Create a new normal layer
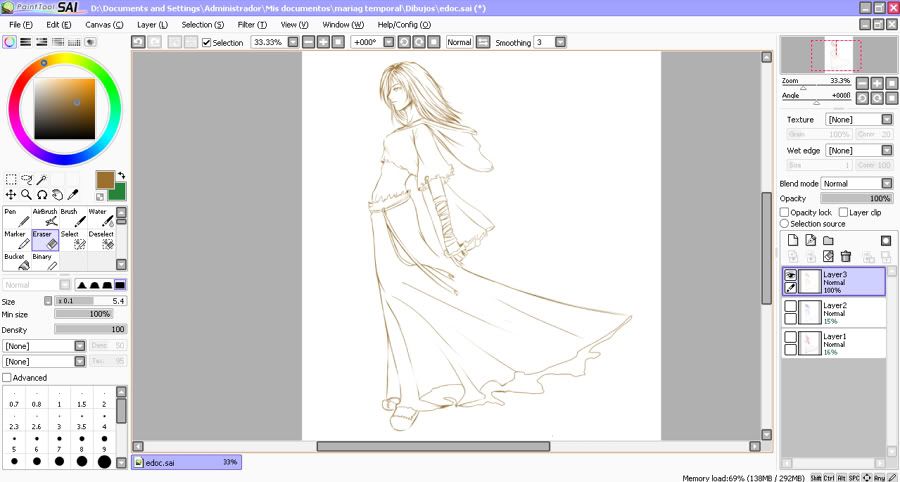Viewport: 900px width, 482px height. coord(791,240)
